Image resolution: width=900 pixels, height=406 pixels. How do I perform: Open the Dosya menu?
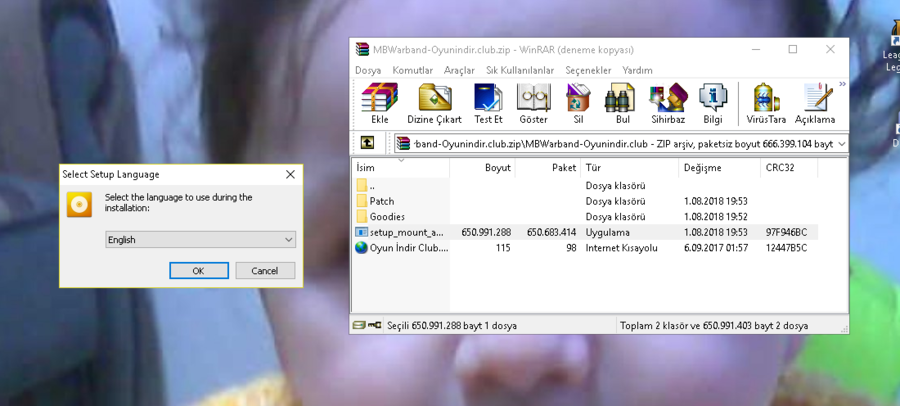[x=368, y=70]
